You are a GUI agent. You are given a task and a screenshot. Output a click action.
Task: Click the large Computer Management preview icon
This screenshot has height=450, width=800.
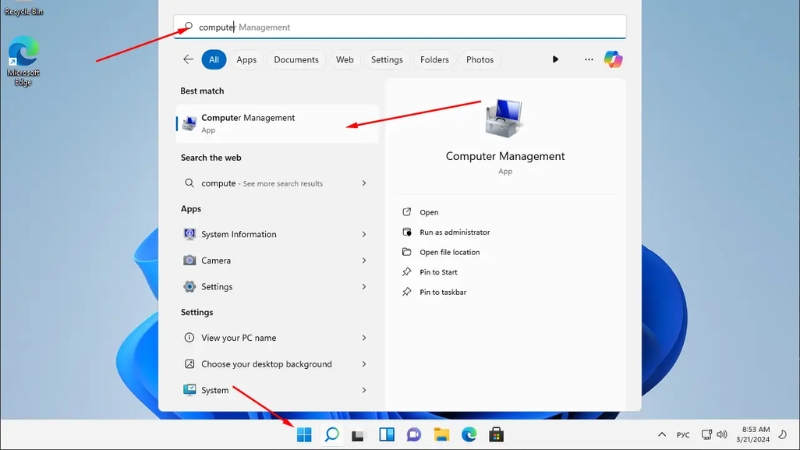(x=504, y=118)
